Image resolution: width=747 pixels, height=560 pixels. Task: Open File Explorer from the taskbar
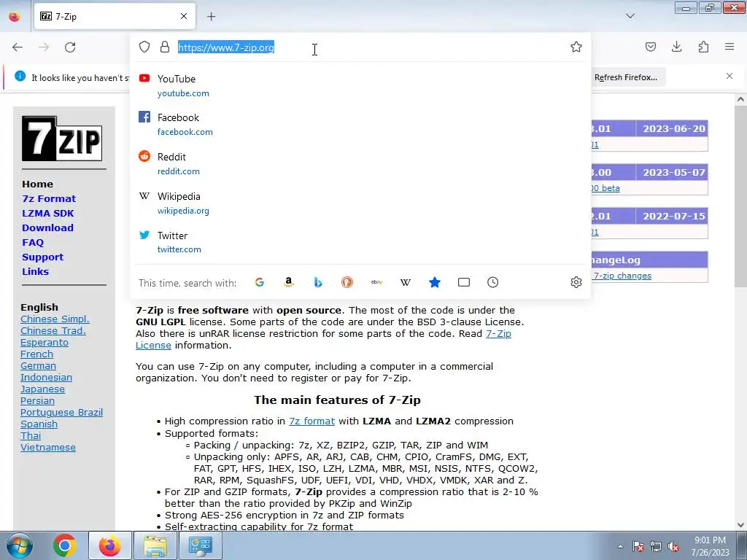155,545
